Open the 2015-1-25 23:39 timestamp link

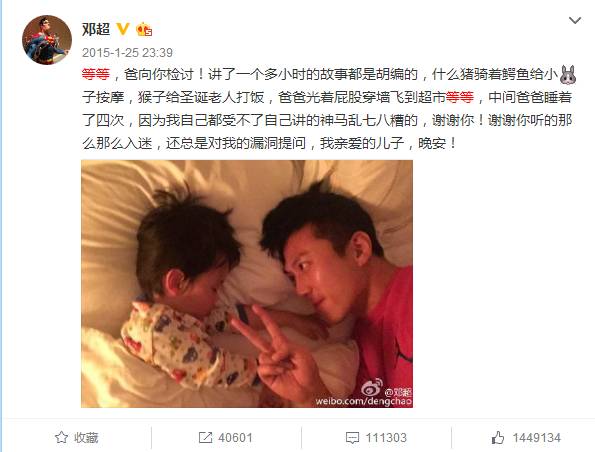127,52
